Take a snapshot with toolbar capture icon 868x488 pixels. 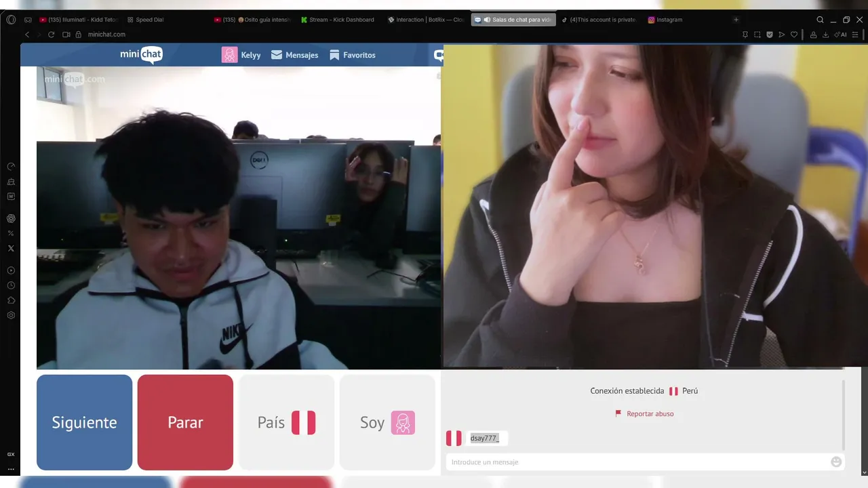(757, 35)
